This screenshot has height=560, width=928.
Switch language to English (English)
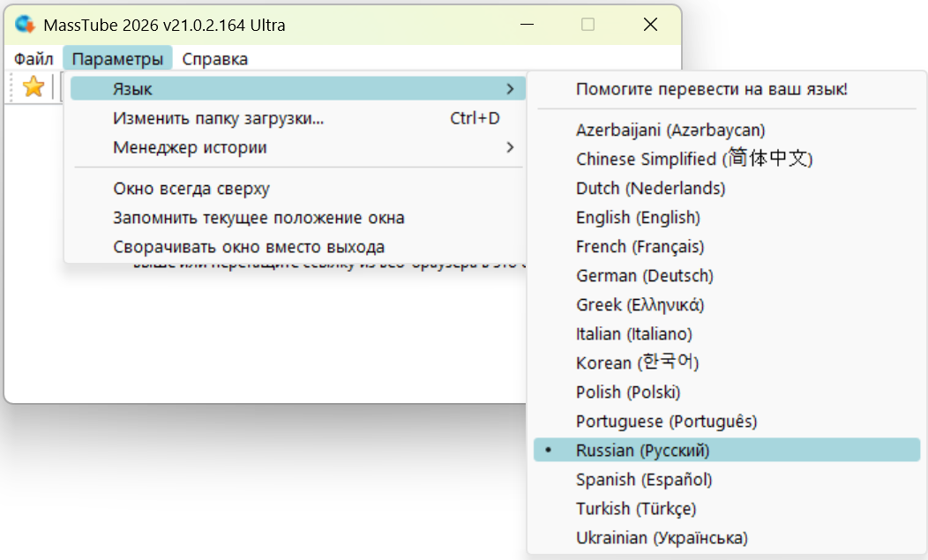[727, 218]
